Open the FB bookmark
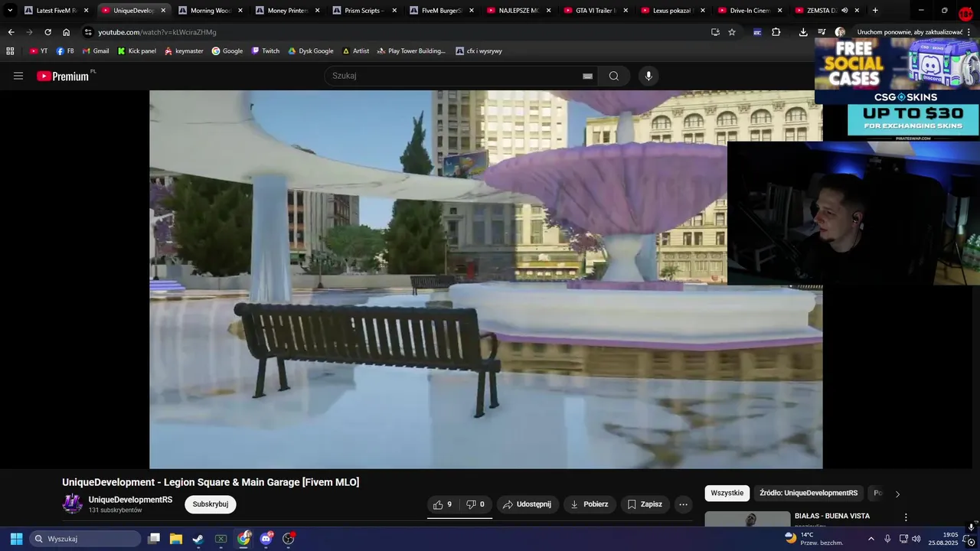The image size is (980, 551). click(65, 51)
